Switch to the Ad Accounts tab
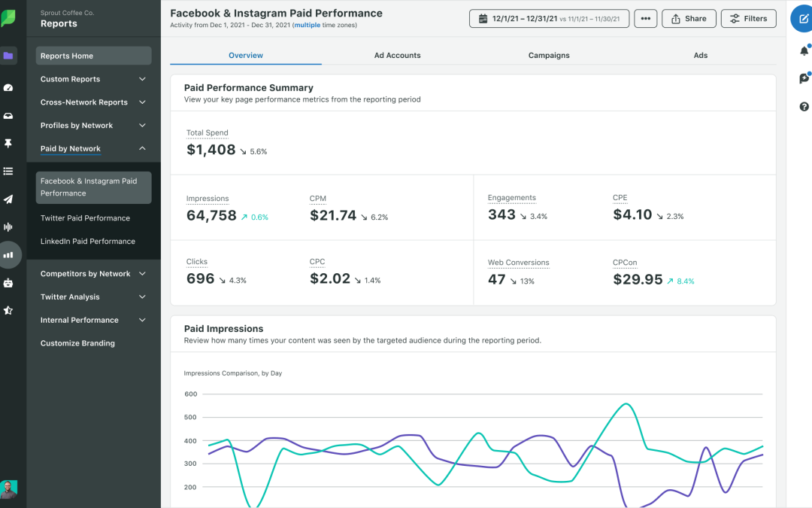This screenshot has width=812, height=508. click(397, 56)
